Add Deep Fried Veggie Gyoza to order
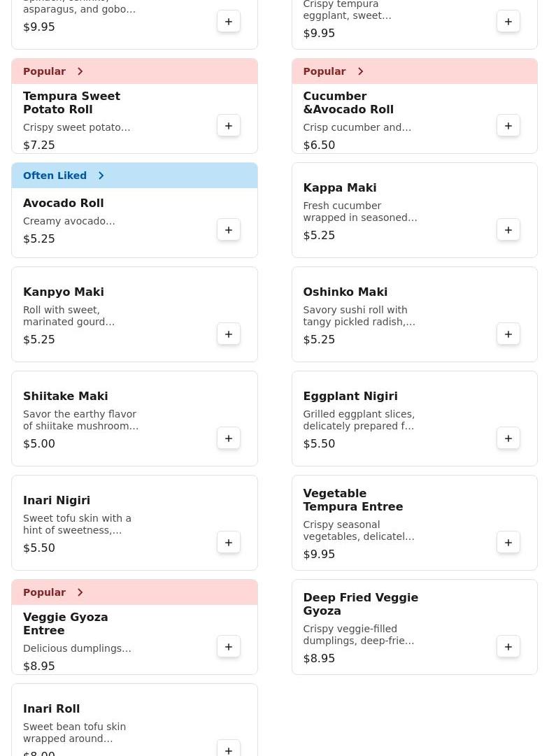 pyautogui.click(x=508, y=647)
